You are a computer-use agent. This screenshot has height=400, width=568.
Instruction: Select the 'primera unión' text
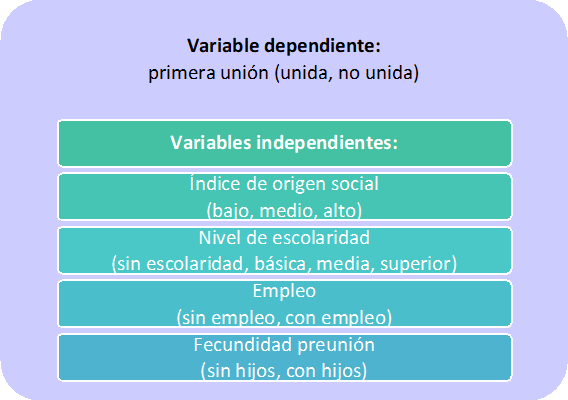click(208, 73)
